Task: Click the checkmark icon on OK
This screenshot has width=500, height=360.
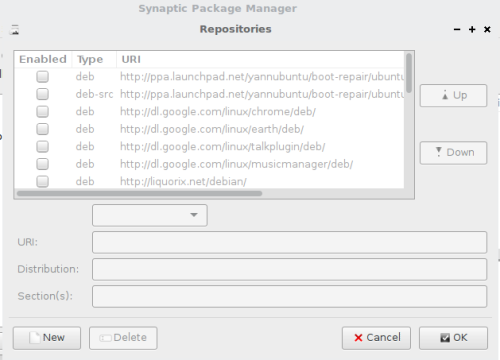Action: point(445,338)
